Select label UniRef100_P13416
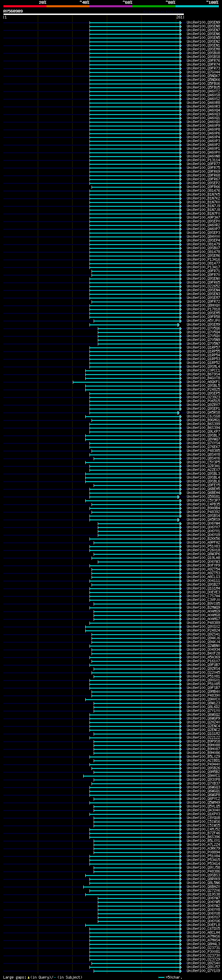 [x=203, y=259]
